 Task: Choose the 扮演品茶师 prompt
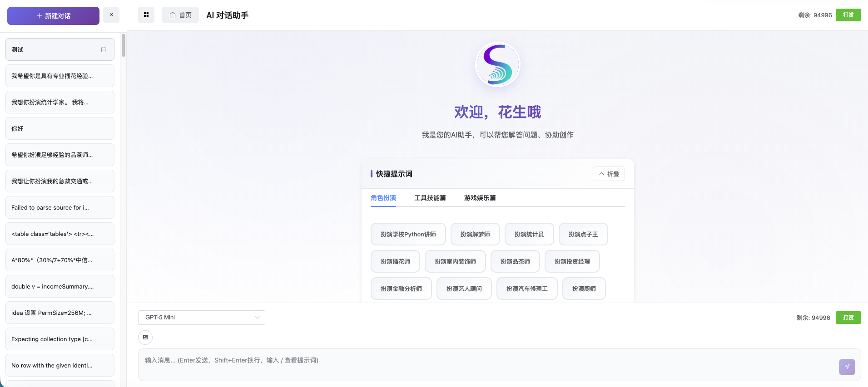[515, 262]
